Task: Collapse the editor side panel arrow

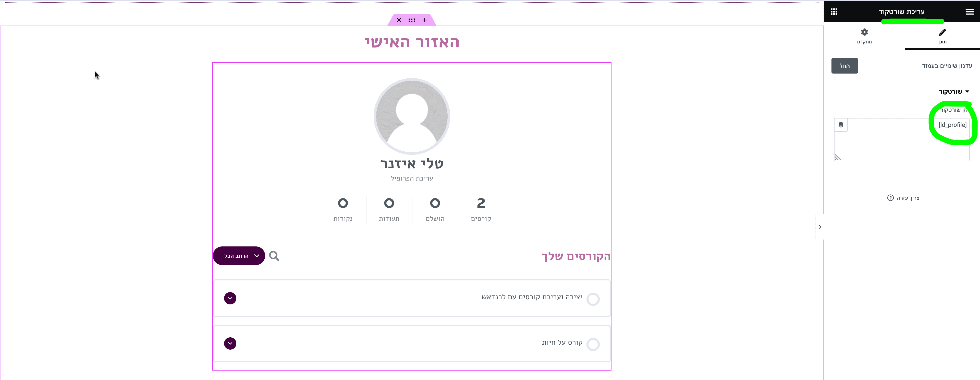Action: coord(820,227)
